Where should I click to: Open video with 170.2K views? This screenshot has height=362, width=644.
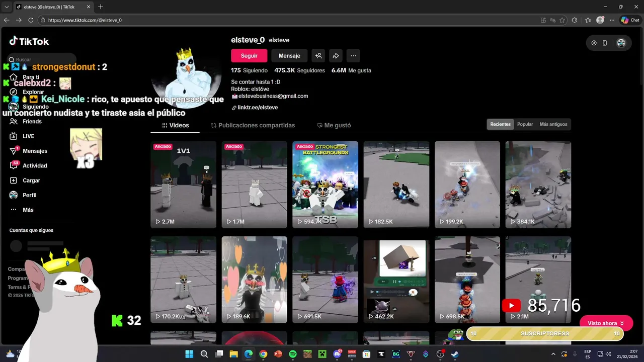[183, 280]
